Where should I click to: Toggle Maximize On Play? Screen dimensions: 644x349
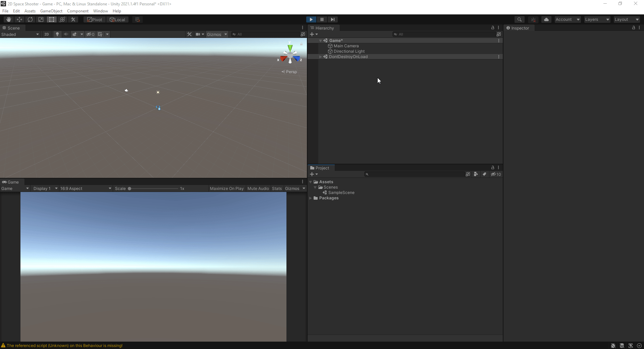[x=227, y=188]
